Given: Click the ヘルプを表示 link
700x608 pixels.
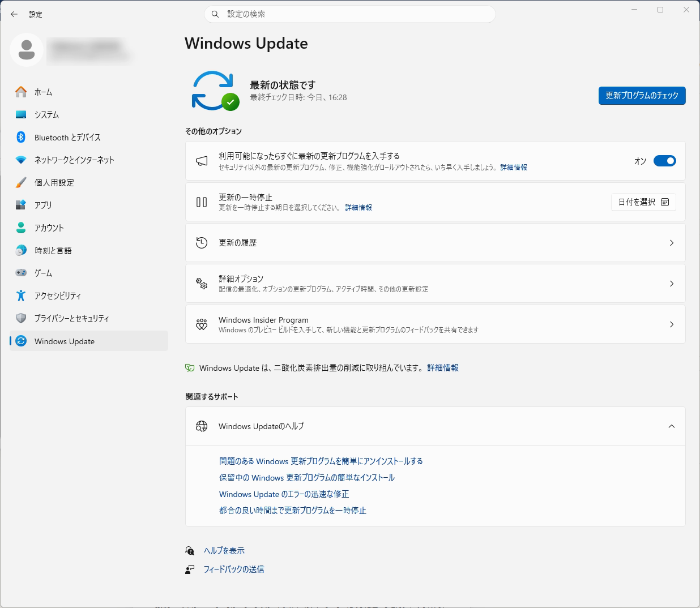Looking at the screenshot, I should [x=224, y=551].
